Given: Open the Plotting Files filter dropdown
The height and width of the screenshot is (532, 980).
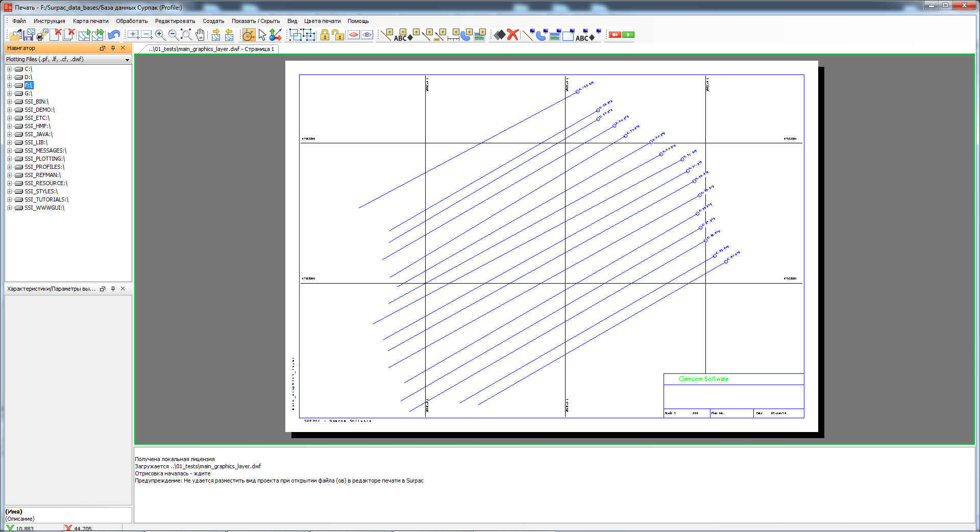Looking at the screenshot, I should pos(127,60).
